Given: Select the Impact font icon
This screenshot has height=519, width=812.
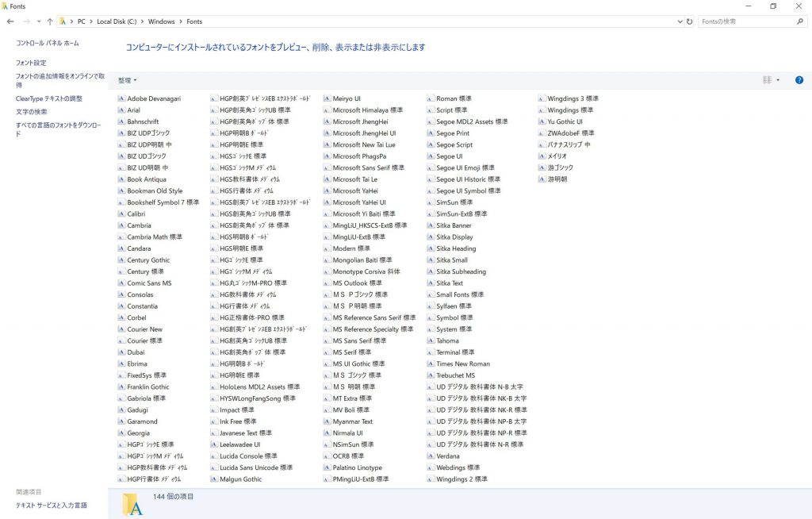Looking at the screenshot, I should (x=214, y=409).
